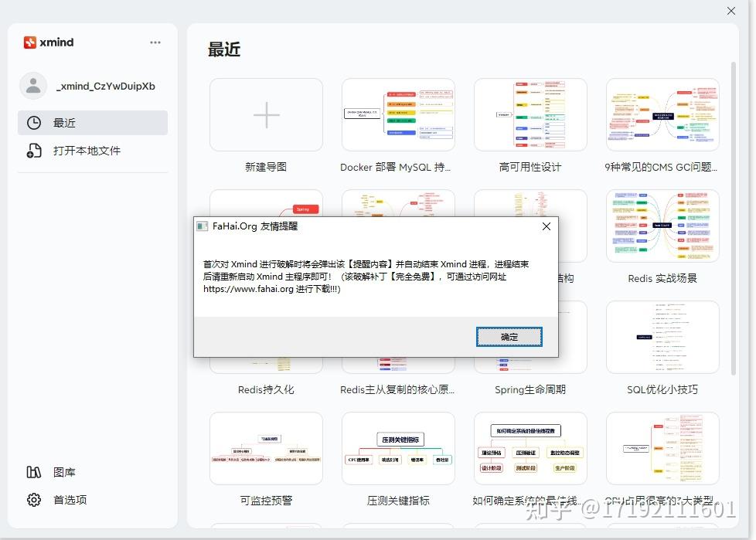This screenshot has height=540, width=756.
Task: Open the CPU占用很高 map thumbnail
Action: (662, 449)
